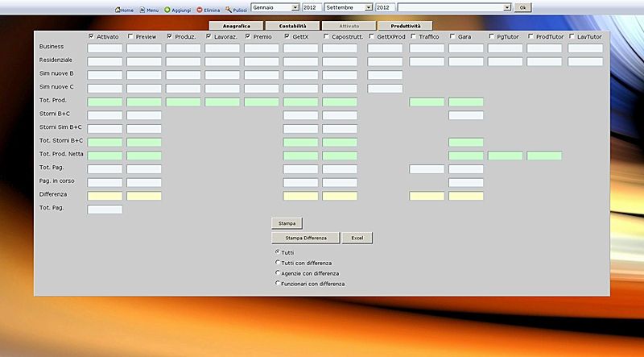Screen dimensions: 644x357
Task: Uncheck the Attivato checkbox
Action: 91,36
